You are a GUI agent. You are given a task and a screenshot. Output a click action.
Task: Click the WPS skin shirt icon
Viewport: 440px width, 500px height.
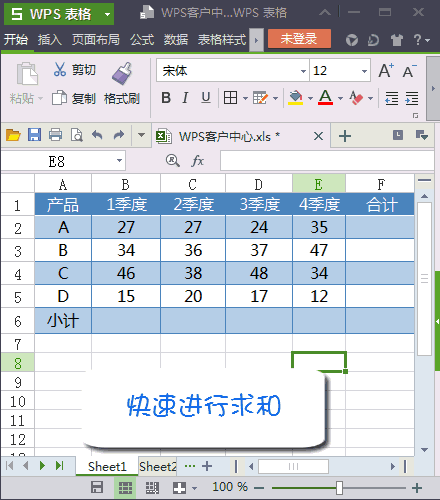(396, 40)
